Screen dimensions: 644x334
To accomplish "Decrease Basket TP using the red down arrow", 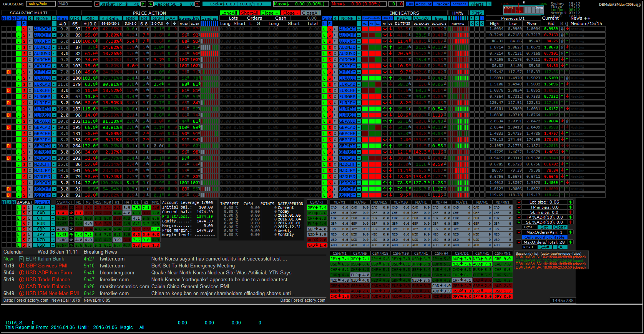I will (96, 4).
